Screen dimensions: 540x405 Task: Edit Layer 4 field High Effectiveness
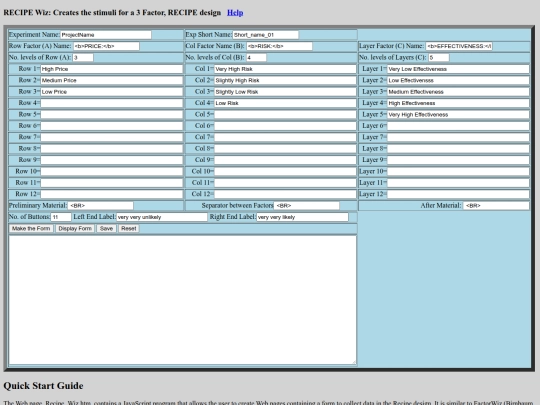[458, 103]
